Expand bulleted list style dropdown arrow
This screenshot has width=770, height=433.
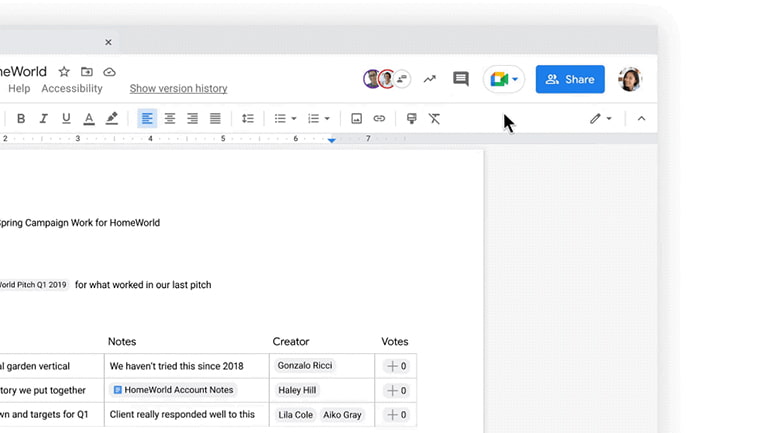coord(294,119)
